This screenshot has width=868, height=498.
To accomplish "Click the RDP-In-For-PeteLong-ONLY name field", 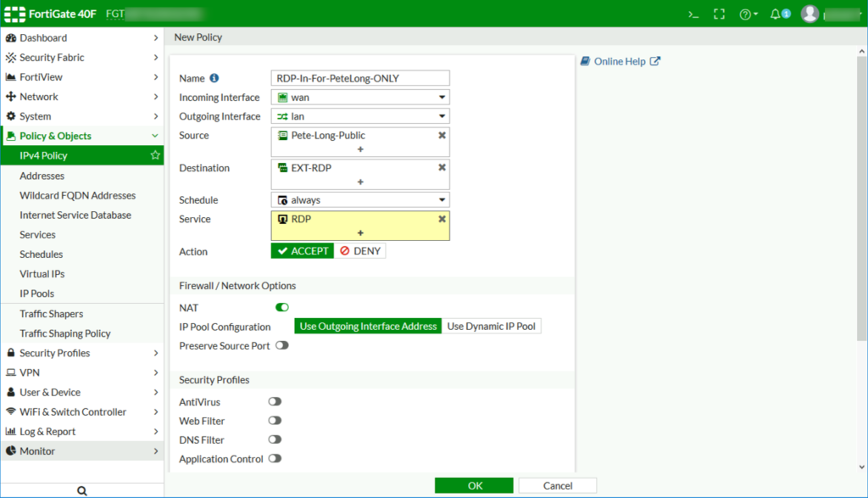I will pyautogui.click(x=359, y=77).
